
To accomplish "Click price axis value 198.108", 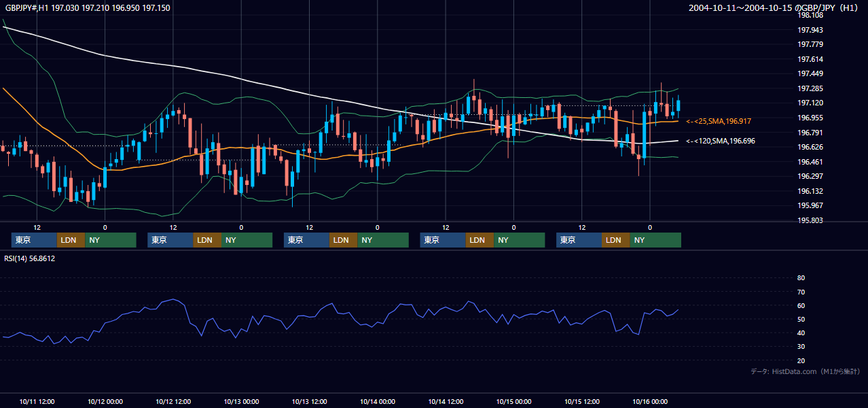I will click(x=810, y=15).
